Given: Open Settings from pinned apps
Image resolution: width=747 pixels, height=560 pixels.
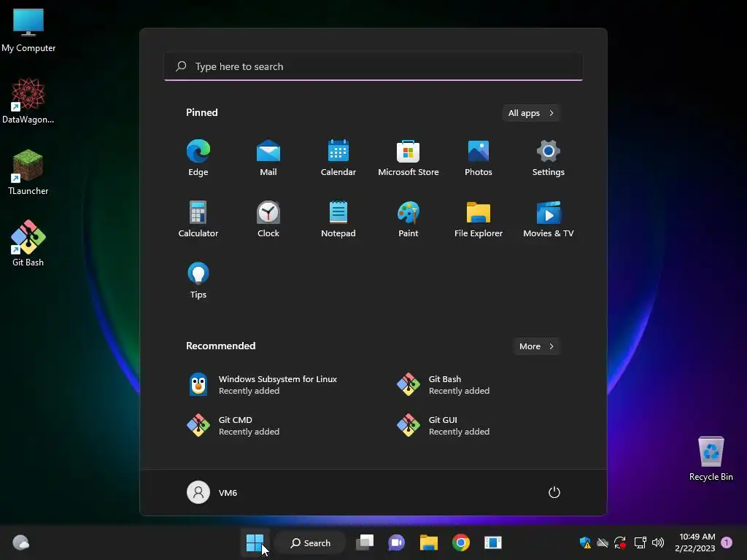Looking at the screenshot, I should click(549, 157).
